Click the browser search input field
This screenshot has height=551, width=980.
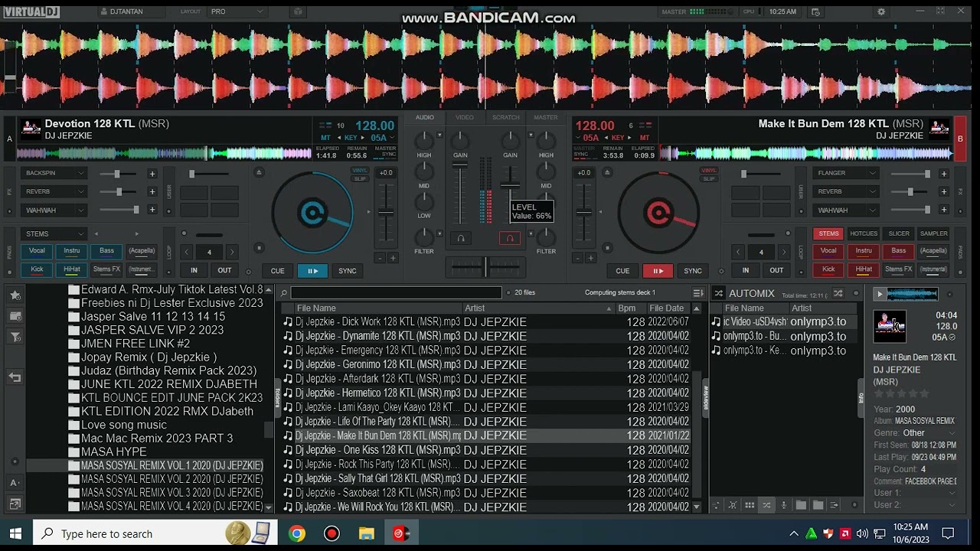tap(396, 292)
